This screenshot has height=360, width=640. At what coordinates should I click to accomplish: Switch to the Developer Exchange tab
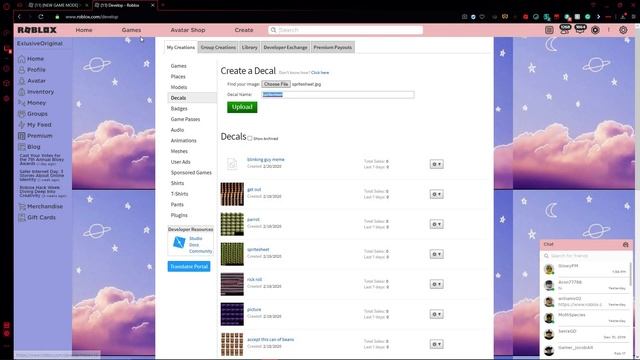(285, 47)
